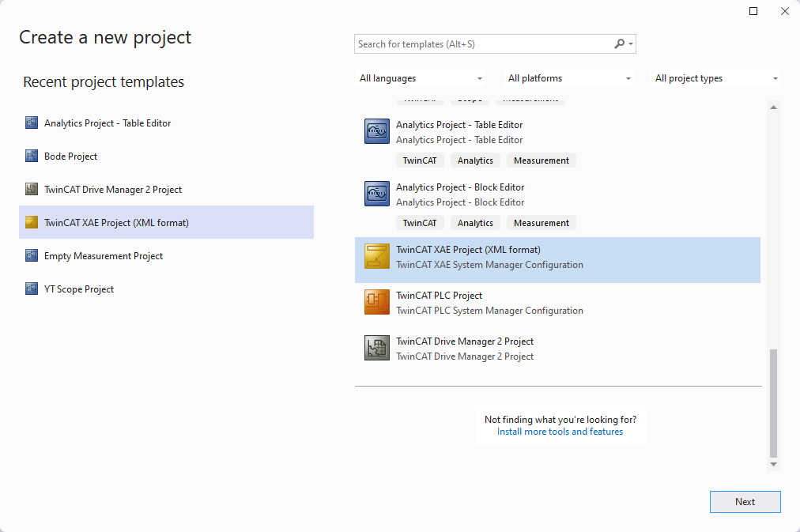Click the search magnifier icon
Screen dimensions: 800x532
pos(620,43)
